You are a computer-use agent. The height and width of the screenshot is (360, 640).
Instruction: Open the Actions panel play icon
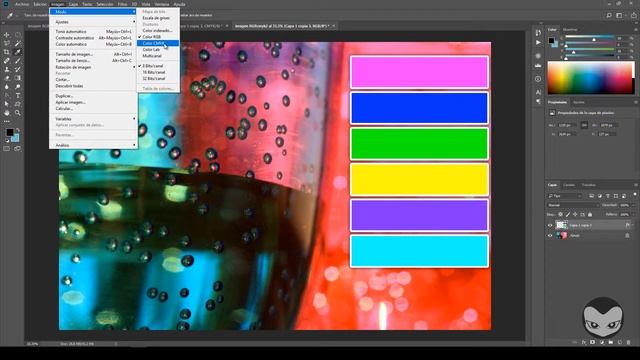(538, 42)
